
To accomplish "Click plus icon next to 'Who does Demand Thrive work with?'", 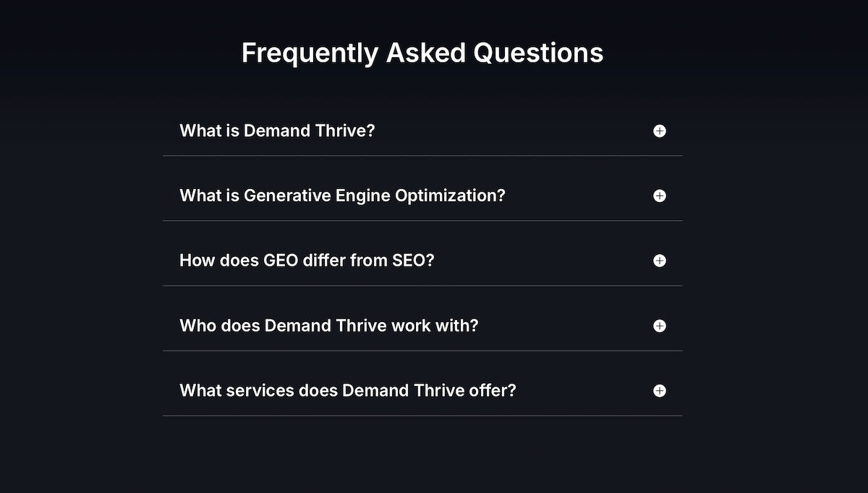I will click(660, 326).
